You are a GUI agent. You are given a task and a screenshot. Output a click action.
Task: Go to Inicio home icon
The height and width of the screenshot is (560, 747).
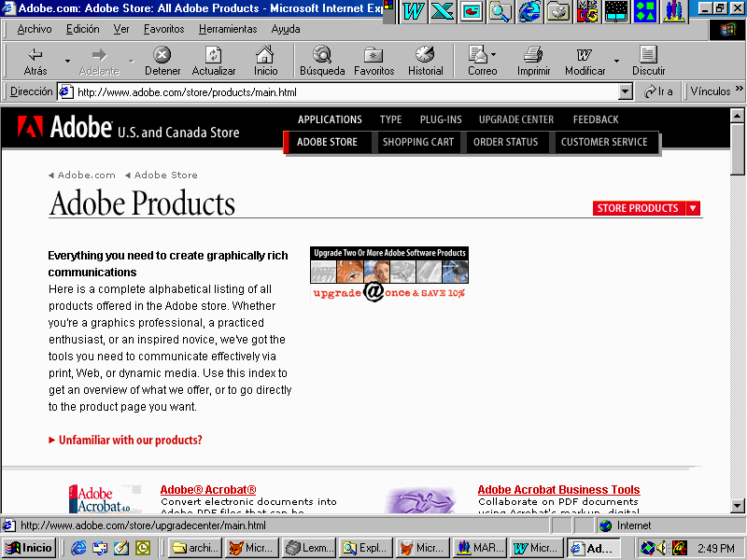click(x=265, y=56)
